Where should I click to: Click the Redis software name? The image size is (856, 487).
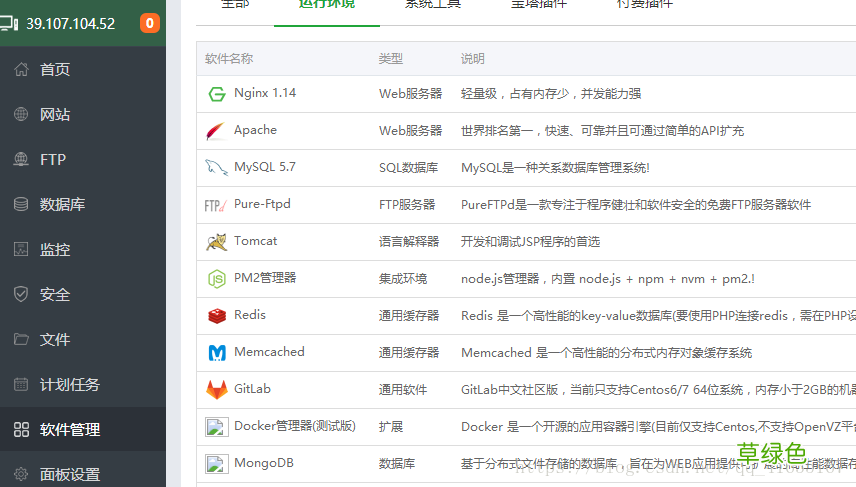(250, 315)
